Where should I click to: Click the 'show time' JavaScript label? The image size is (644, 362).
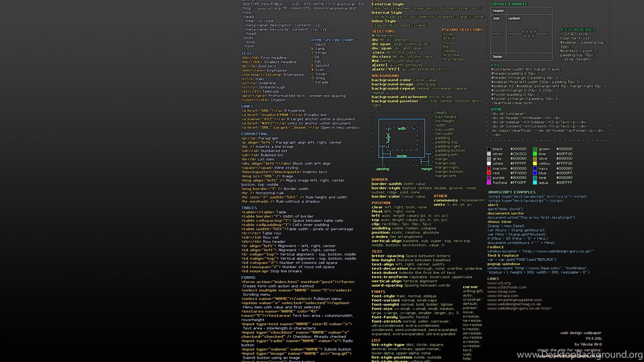pos(499,222)
